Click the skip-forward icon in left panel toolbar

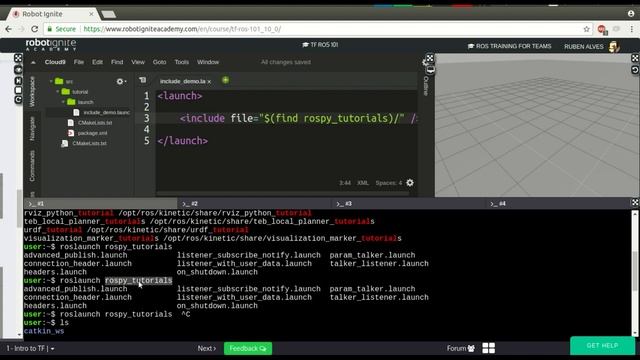[18, 80]
